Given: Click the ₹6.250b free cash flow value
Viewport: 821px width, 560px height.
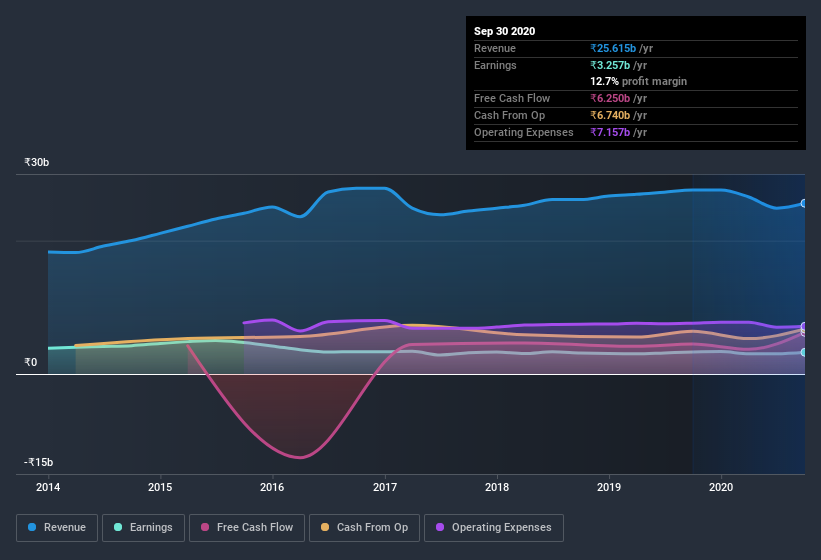Looking at the screenshot, I should pos(610,98).
